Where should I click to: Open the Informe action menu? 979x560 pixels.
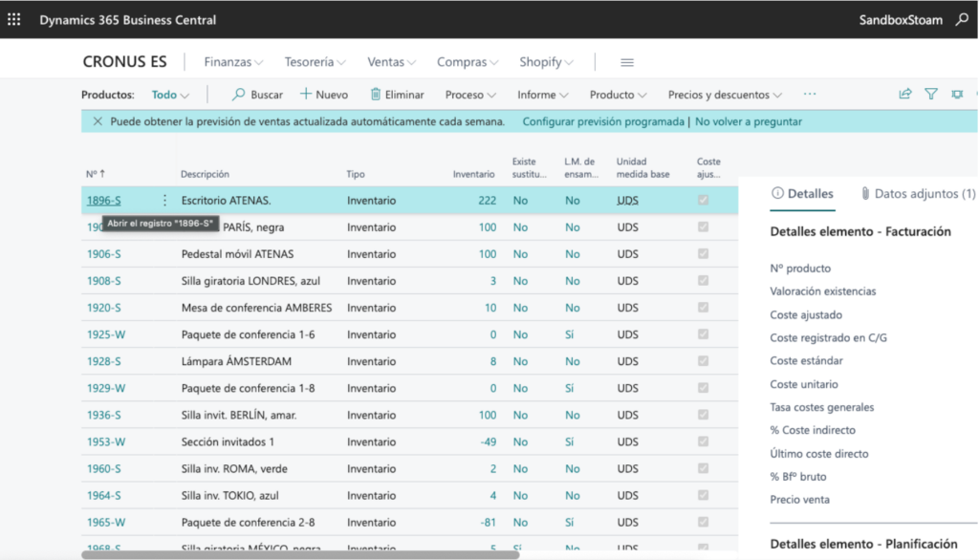(543, 95)
